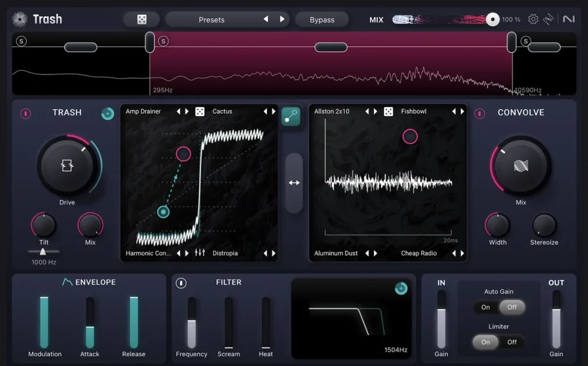Click the Envelope curve icon
Image resolution: width=588 pixels, height=366 pixels.
(67, 282)
